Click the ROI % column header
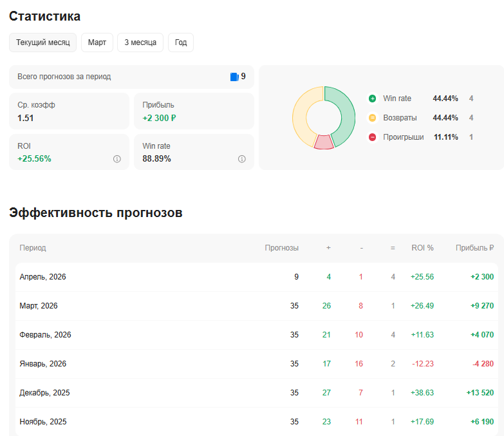The image size is (504, 436). tap(422, 248)
